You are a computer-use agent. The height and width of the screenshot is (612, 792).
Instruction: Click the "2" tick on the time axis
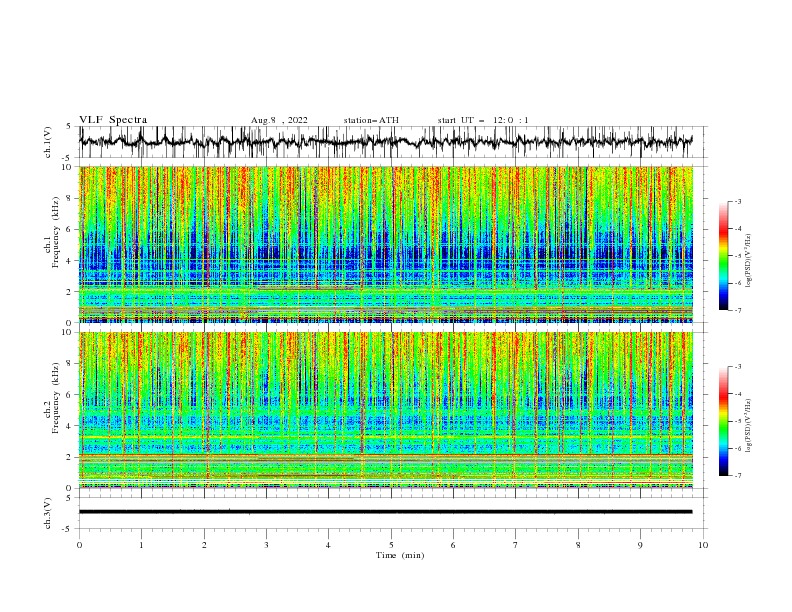(x=204, y=545)
